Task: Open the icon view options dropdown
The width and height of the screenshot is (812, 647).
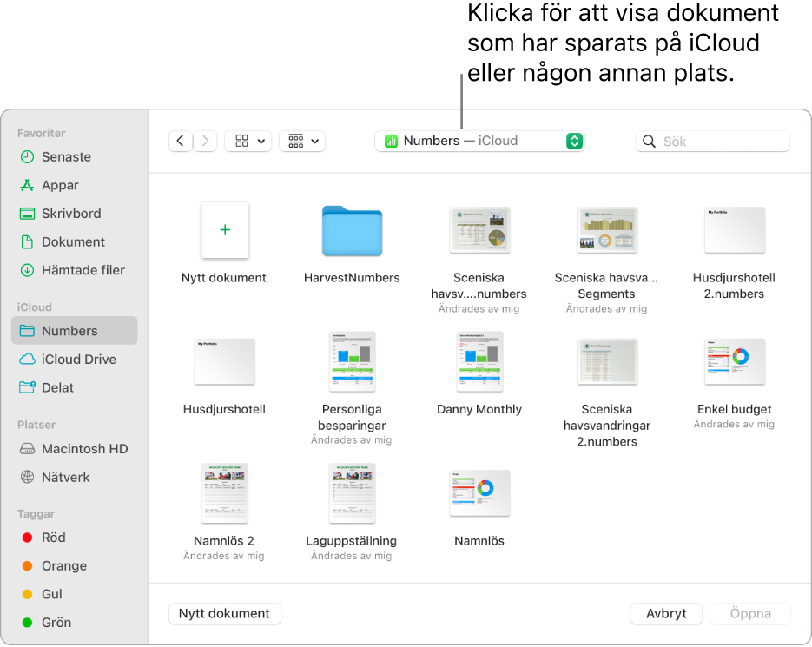Action: click(248, 141)
